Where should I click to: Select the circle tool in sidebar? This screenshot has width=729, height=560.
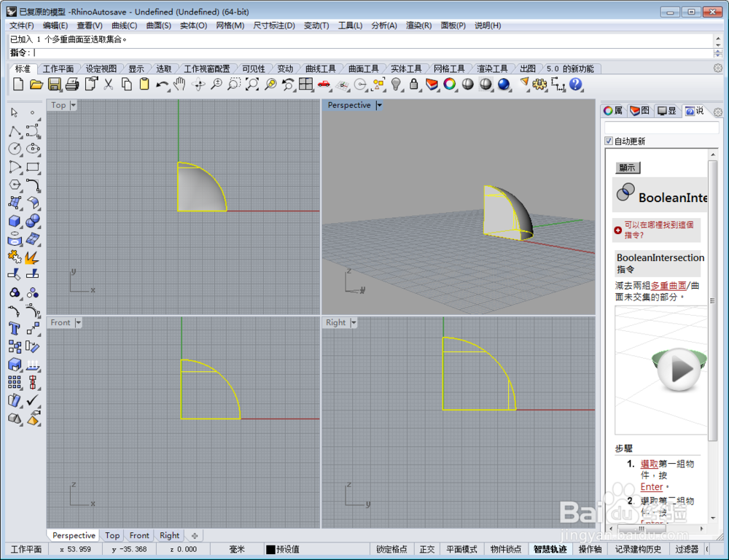15,149
